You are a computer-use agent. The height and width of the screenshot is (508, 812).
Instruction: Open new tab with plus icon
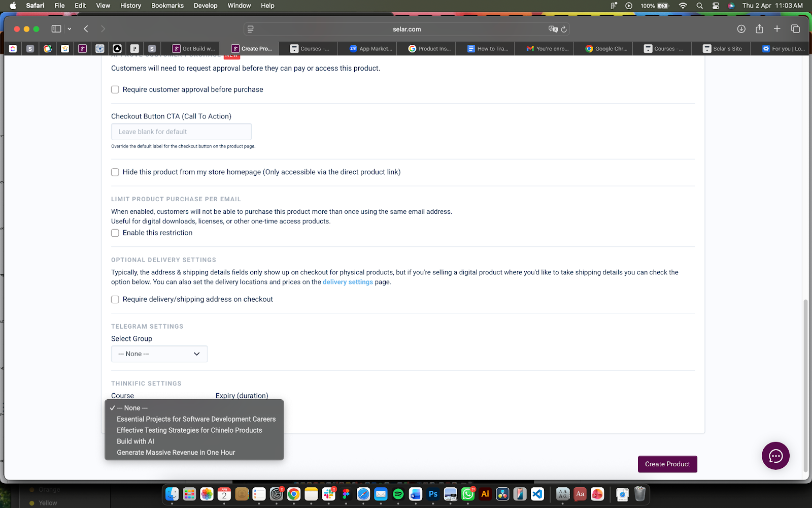click(x=777, y=29)
